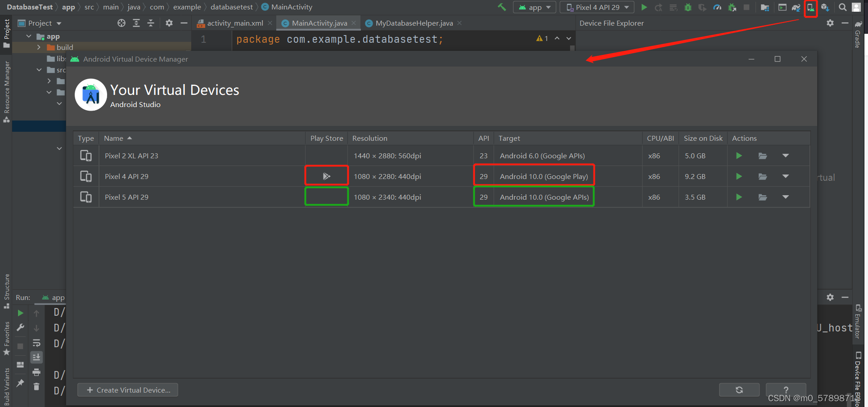Viewport: 868px width, 407px height.
Task: Open the Project Structure folder icon in toolbar
Action: tap(765, 7)
